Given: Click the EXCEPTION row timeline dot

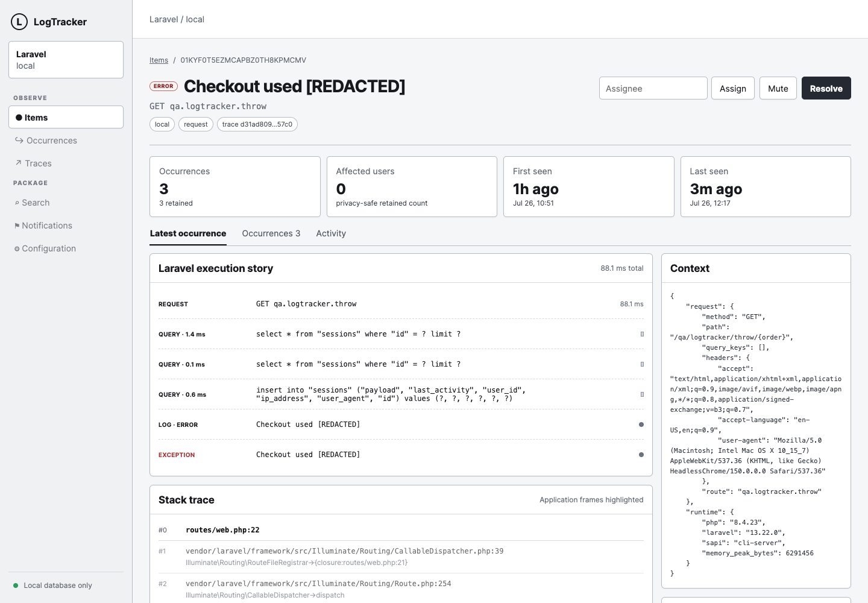Looking at the screenshot, I should click(641, 455).
